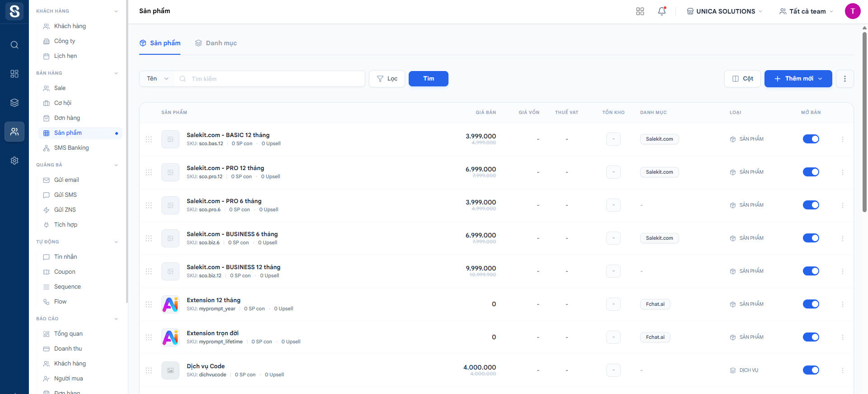Click price 9.999.000 of BUSINESS 12 tháng

coord(481,268)
